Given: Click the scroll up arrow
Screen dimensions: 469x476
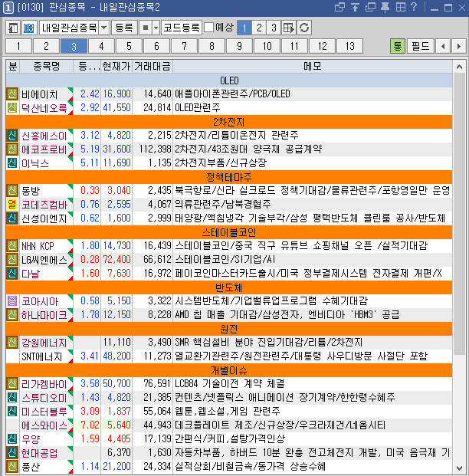Looking at the screenshot, I should click(459, 67).
